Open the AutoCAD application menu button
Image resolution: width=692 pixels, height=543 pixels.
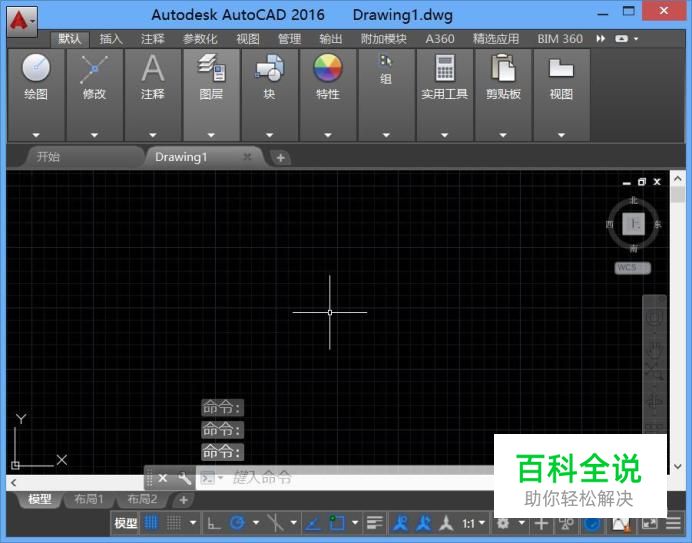[x=22, y=21]
